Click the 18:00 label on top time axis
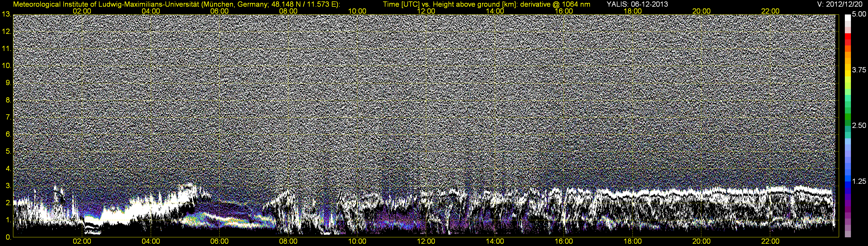This screenshot has width=868, height=246. 632,11
